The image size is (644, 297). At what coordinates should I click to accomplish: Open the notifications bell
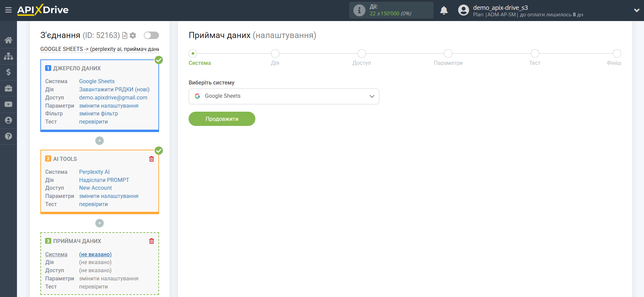tap(444, 11)
